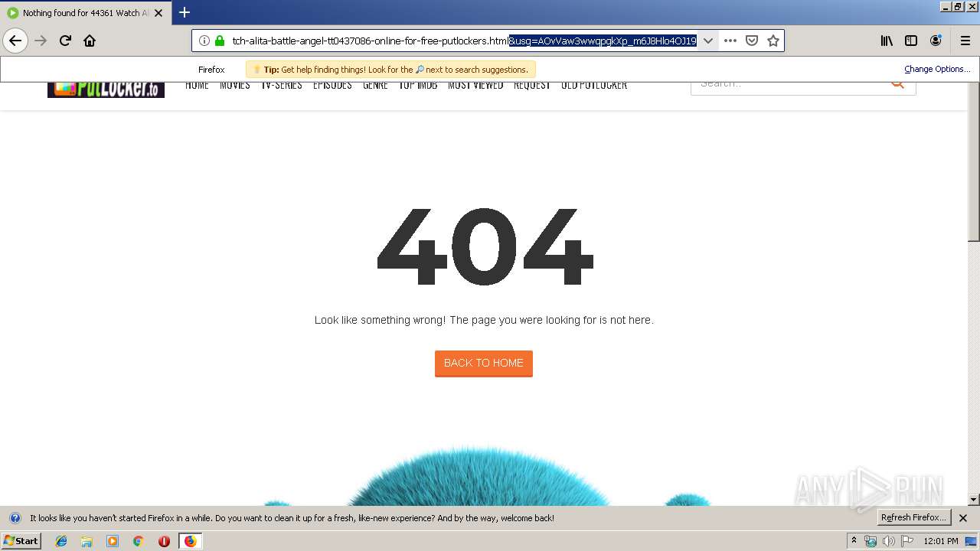
Task: Open the Library bookmarks and history menu
Action: 887,41
